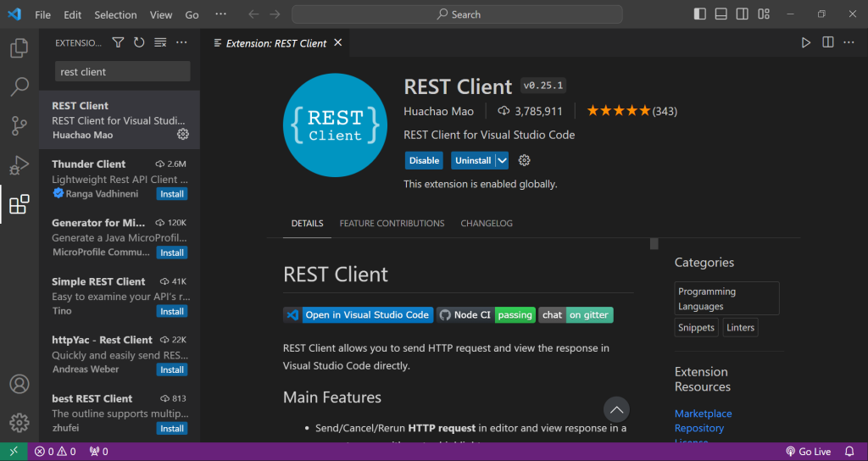Open the View menu
Viewport: 868px width, 461px height.
point(161,15)
